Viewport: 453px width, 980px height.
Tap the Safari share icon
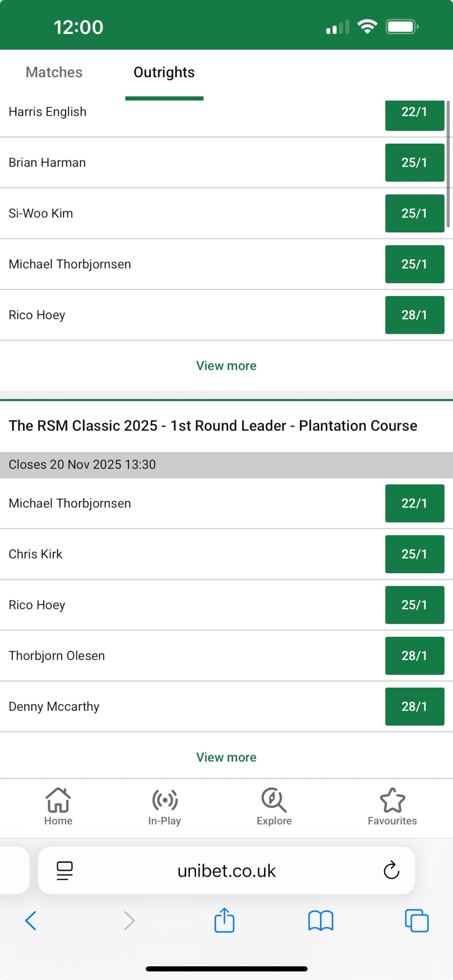coord(224,921)
